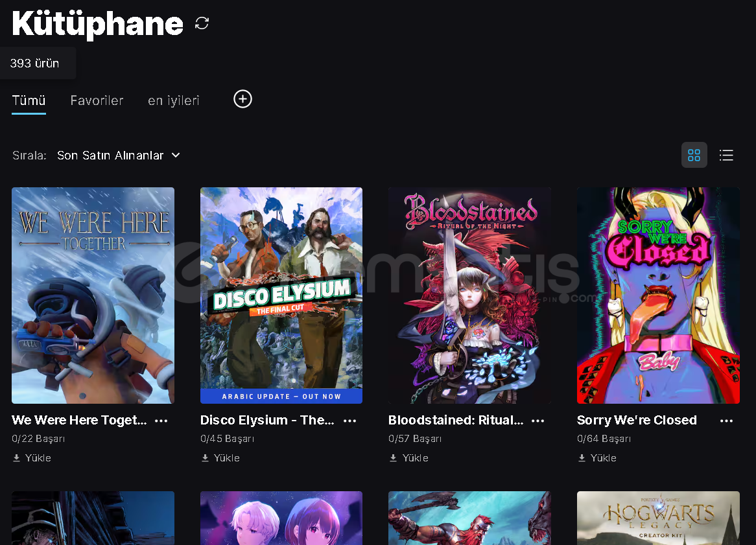Open the Favoriler tab
Image resolution: width=756 pixels, height=545 pixels.
97,100
